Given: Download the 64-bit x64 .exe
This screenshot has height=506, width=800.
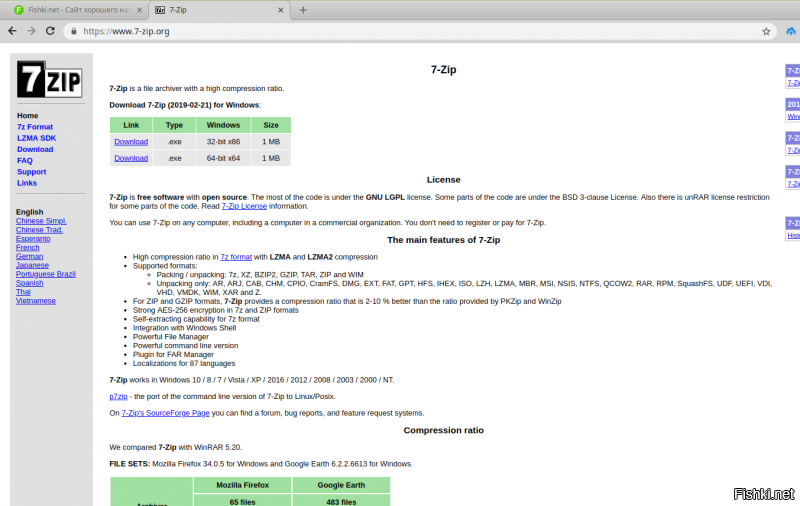Looking at the screenshot, I should (131, 158).
